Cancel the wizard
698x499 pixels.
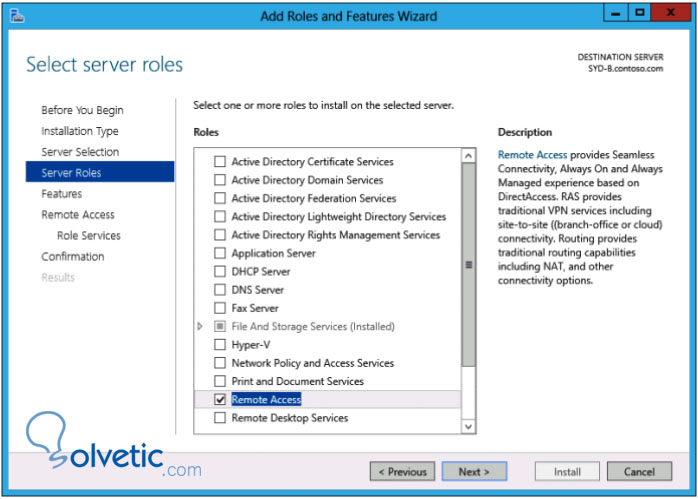pyautogui.click(x=639, y=471)
